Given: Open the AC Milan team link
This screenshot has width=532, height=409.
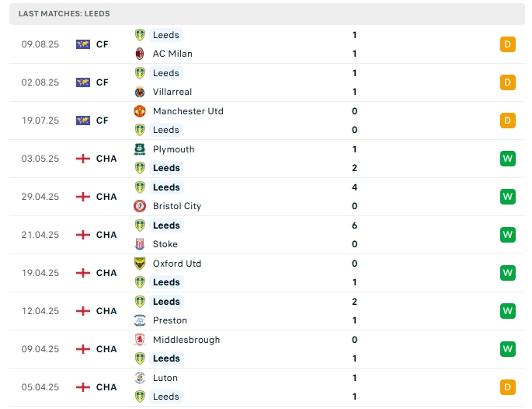Looking at the screenshot, I should coord(172,54).
